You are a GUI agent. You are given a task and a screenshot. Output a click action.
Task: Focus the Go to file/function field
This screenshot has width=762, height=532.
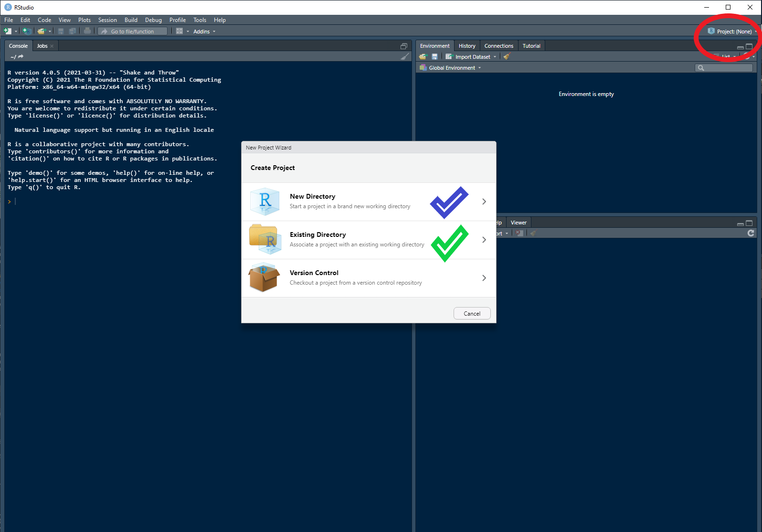tap(133, 31)
